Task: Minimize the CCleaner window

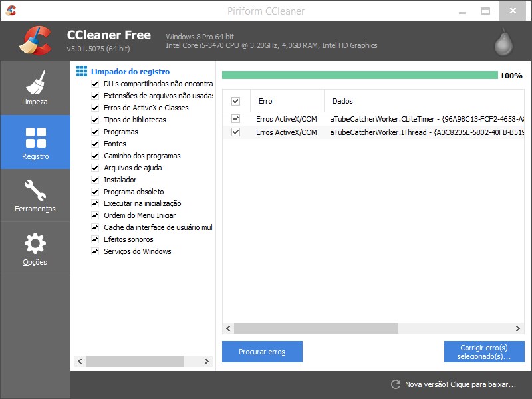Action: [x=462, y=11]
